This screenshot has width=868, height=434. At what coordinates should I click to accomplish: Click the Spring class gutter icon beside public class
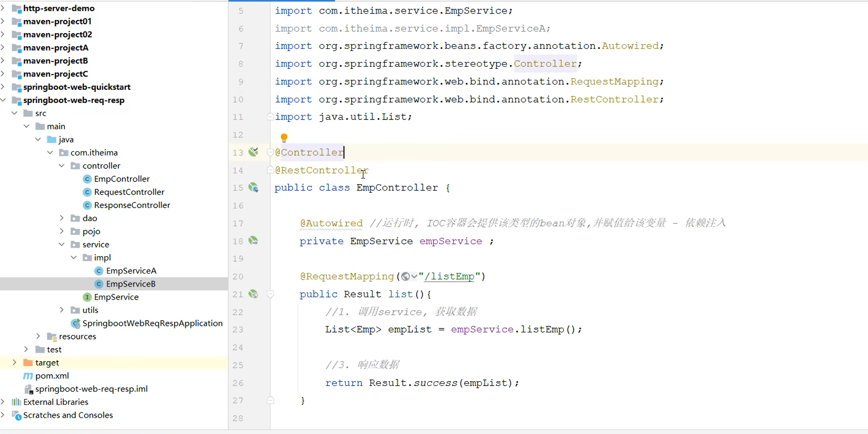[x=253, y=188]
